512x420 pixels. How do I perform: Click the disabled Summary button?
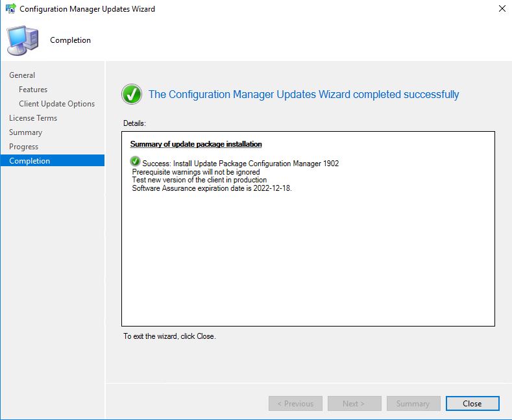(x=413, y=404)
